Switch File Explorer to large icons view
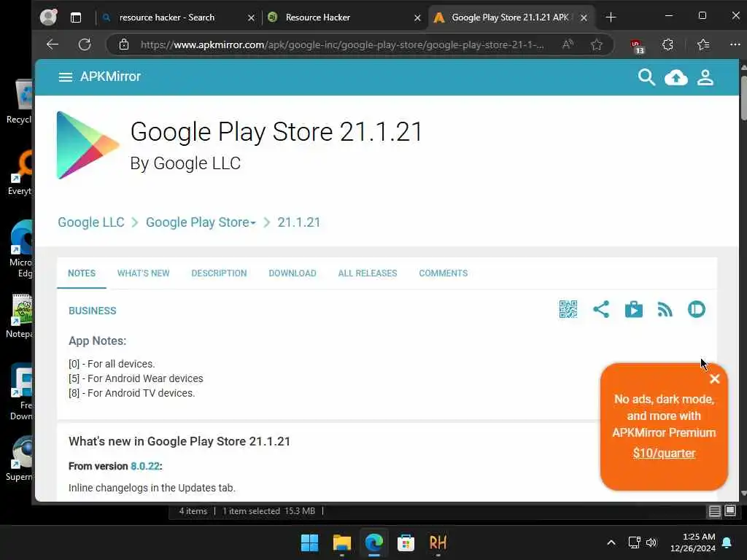 tap(730, 511)
